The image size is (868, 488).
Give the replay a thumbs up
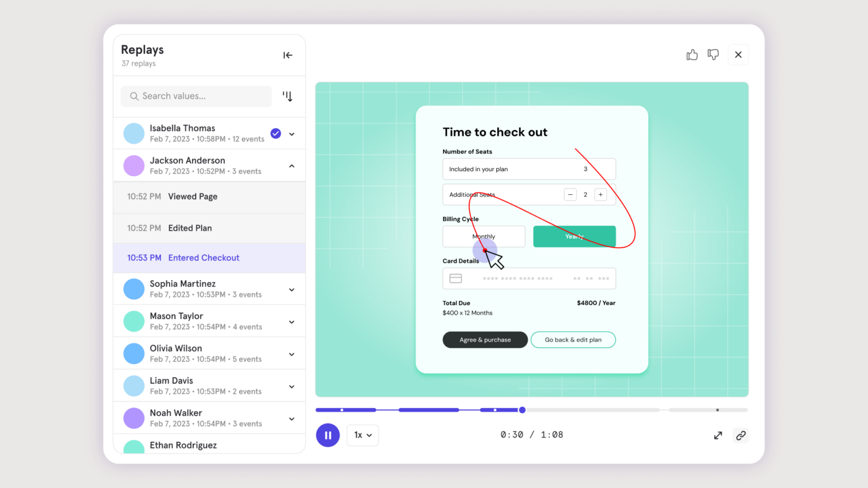tap(692, 55)
